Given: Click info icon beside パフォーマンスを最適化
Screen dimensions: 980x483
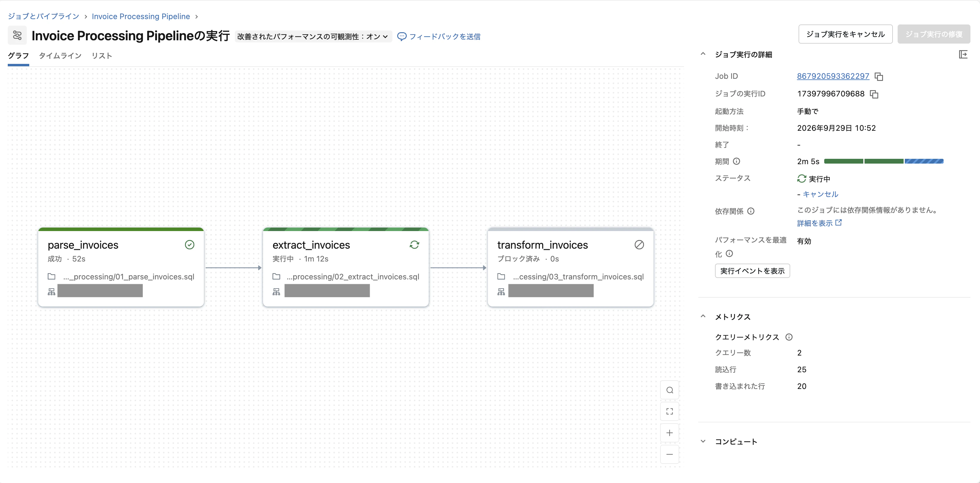Looking at the screenshot, I should coord(729,253).
